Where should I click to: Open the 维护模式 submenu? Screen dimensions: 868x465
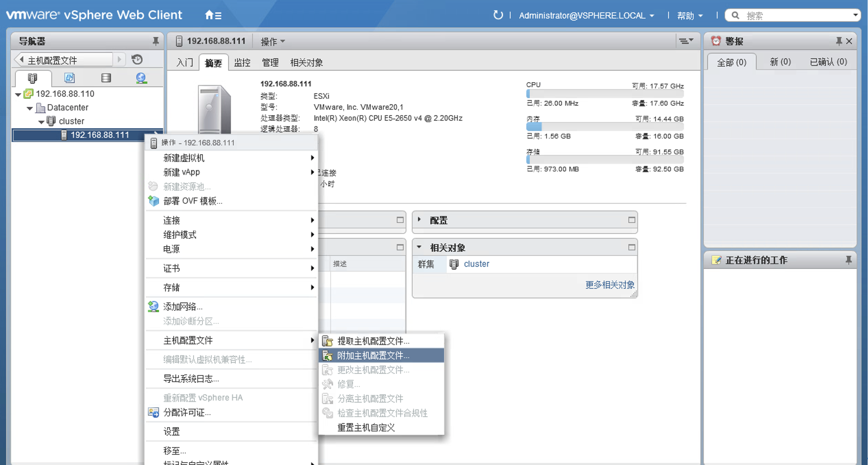(232, 235)
